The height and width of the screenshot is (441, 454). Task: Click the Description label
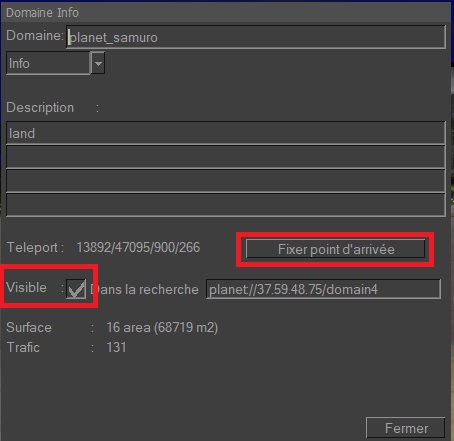(x=40, y=107)
